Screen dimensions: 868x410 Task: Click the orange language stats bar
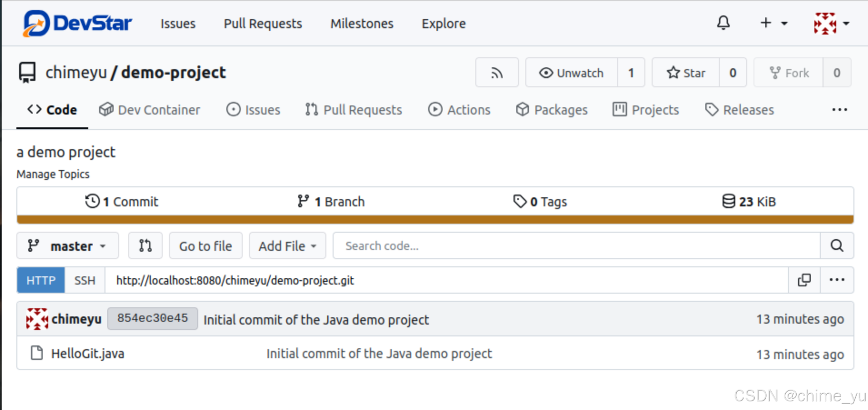pyautogui.click(x=435, y=220)
